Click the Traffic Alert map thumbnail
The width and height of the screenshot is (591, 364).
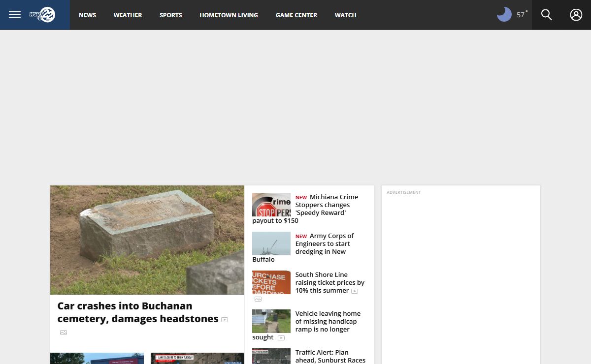pos(271,356)
